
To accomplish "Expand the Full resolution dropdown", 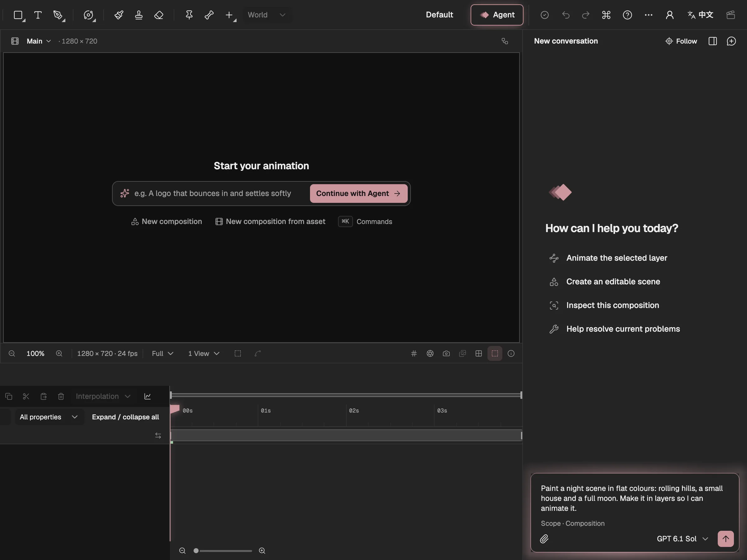I will 162,353.
